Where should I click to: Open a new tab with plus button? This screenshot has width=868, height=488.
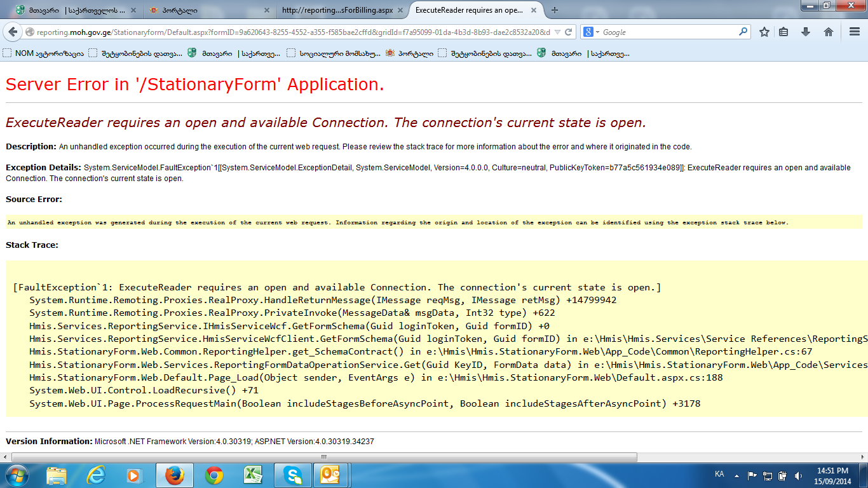click(555, 10)
